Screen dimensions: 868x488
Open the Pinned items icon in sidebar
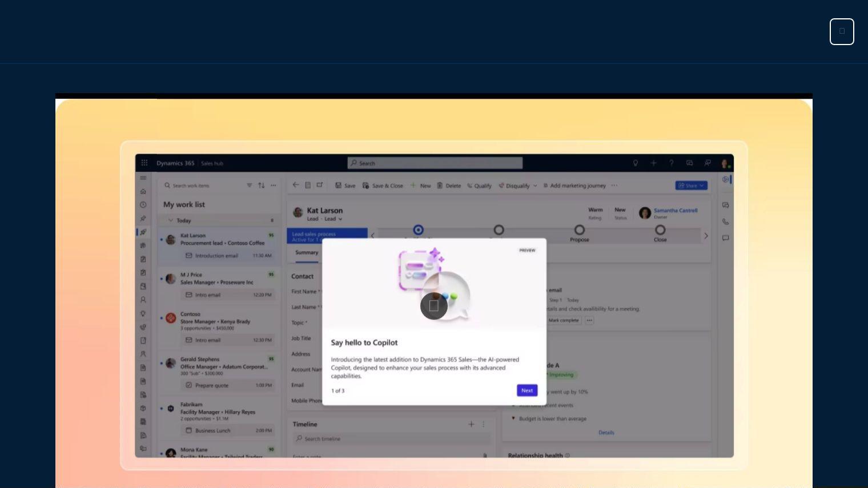pyautogui.click(x=143, y=219)
